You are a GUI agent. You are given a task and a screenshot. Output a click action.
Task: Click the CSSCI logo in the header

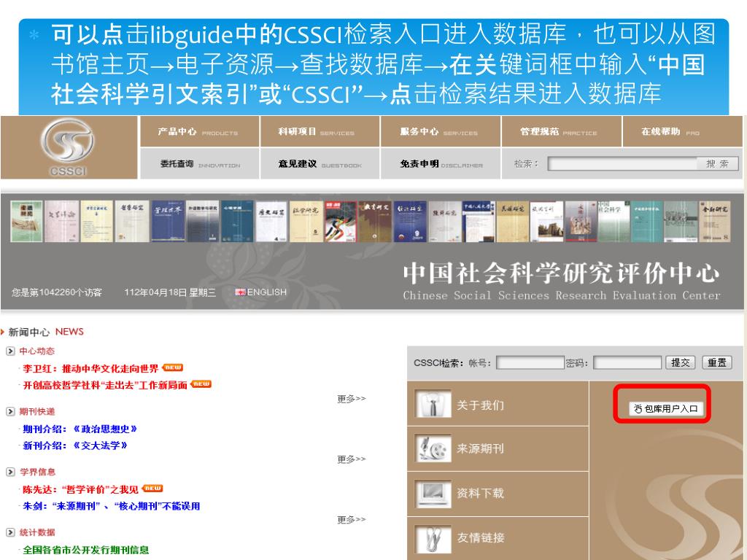(x=67, y=147)
